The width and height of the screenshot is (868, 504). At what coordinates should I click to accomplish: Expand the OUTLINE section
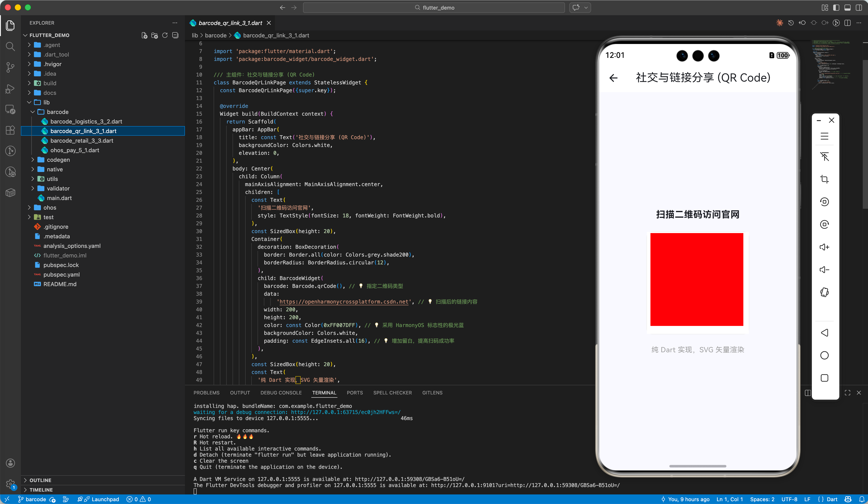coord(40,480)
